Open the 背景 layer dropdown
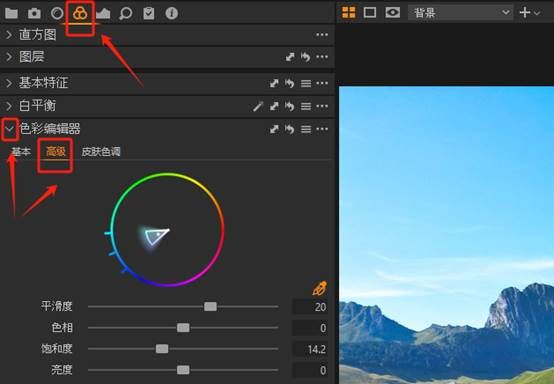 coord(460,13)
